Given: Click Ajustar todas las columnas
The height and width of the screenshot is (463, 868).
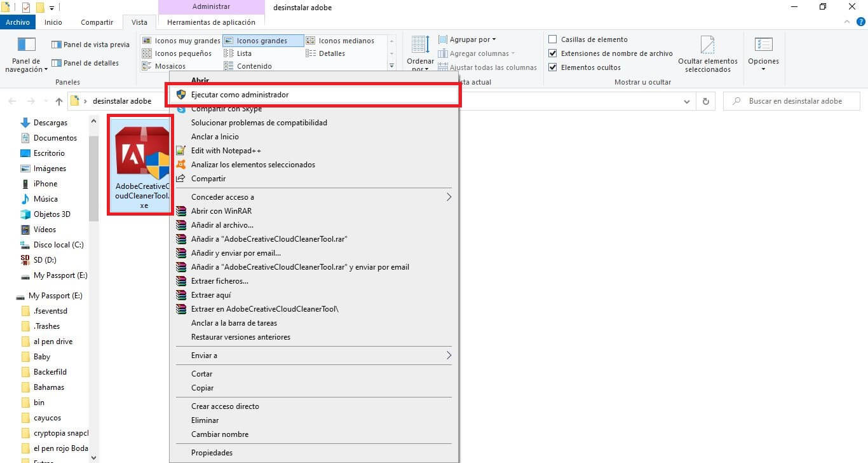Looking at the screenshot, I should point(487,67).
